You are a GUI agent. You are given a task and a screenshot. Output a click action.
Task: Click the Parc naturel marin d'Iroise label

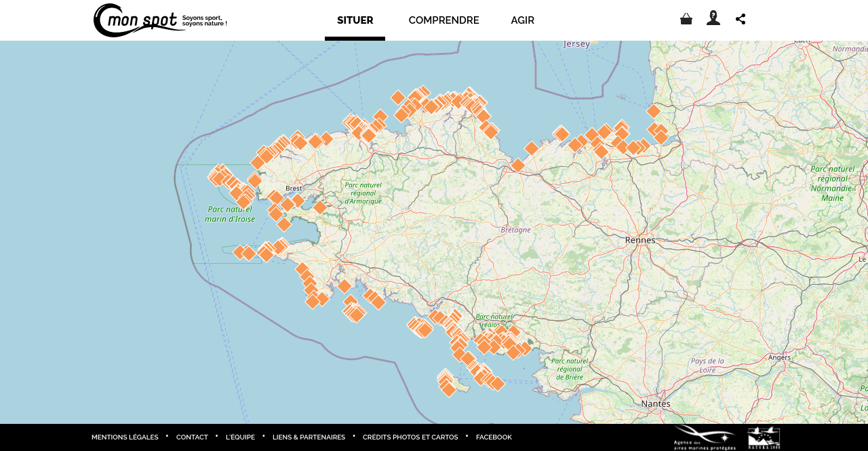230,214
